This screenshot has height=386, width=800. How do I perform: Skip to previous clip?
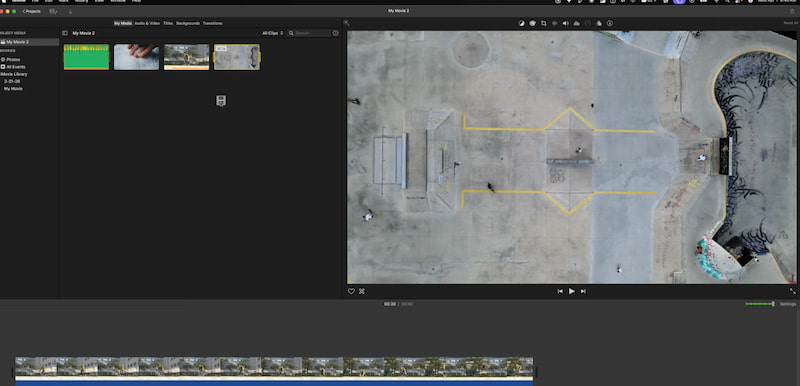(x=560, y=291)
